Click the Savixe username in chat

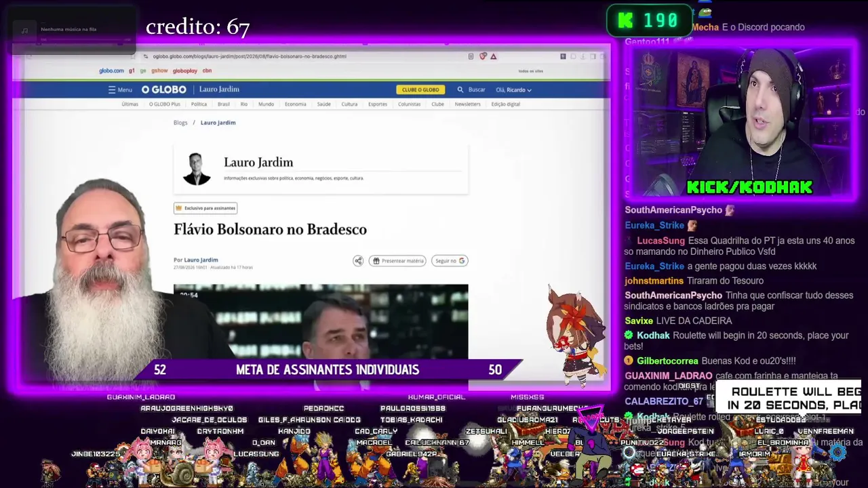639,321
